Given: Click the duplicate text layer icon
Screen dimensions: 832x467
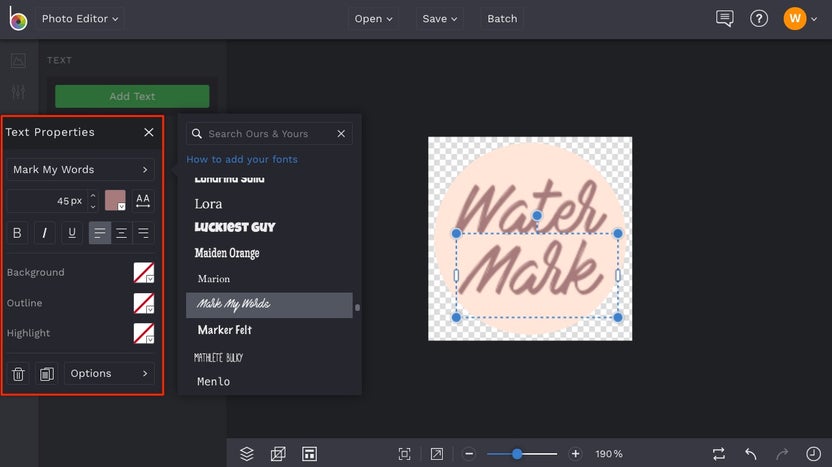Looking at the screenshot, I should tap(46, 374).
